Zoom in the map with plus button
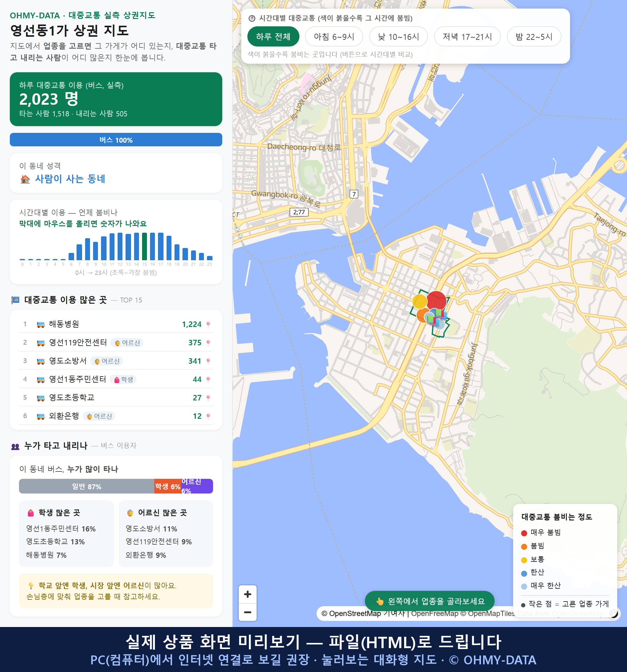The width and height of the screenshot is (627, 672). click(x=247, y=594)
